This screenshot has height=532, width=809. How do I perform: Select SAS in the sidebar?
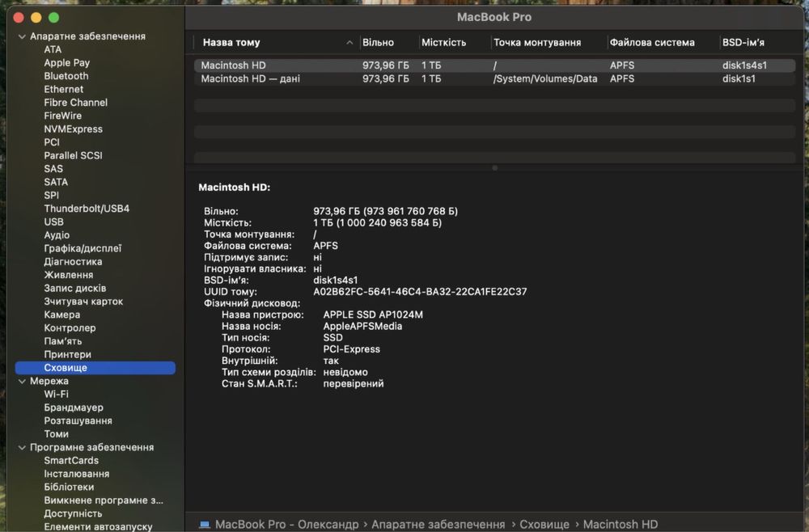[x=53, y=169]
